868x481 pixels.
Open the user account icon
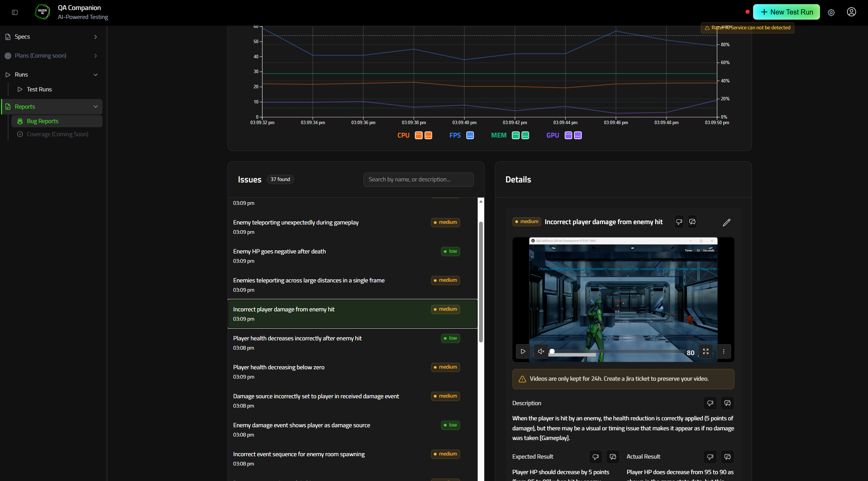[851, 12]
